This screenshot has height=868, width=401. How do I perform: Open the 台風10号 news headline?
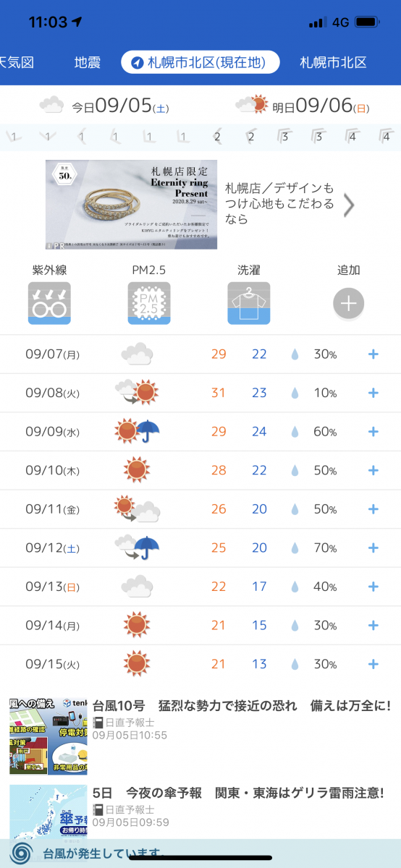point(242,705)
